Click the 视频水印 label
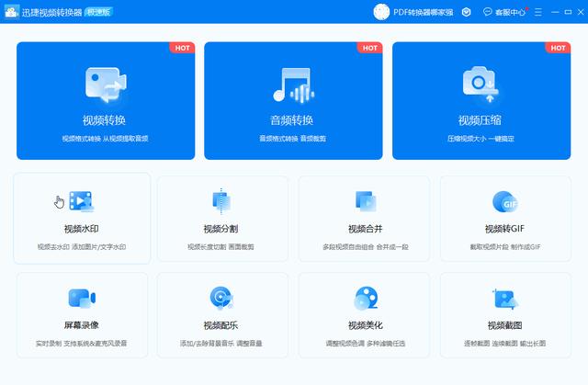 tap(82, 229)
